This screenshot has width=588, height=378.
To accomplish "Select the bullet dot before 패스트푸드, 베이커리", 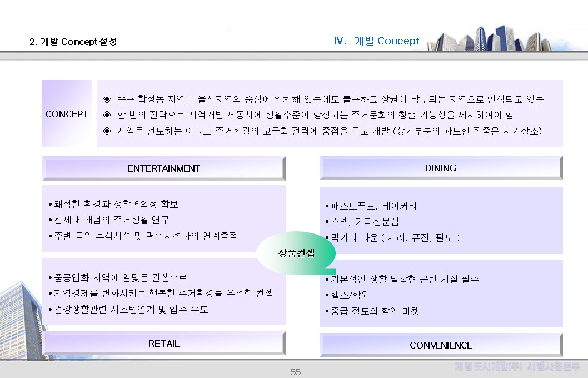I will pyautogui.click(x=326, y=206).
